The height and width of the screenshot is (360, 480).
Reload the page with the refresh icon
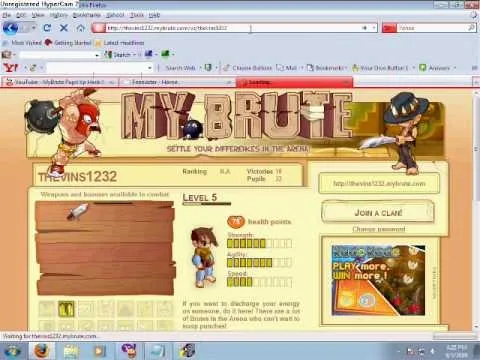tap(47, 28)
